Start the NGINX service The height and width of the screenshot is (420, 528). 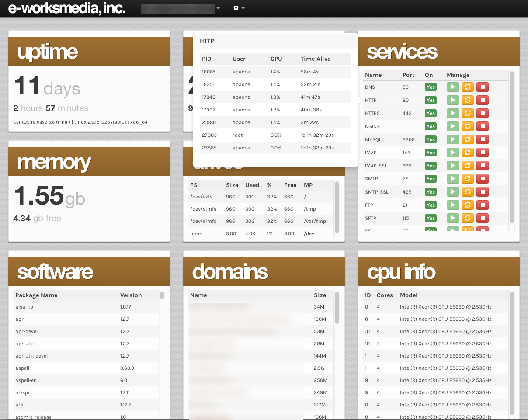pos(453,126)
